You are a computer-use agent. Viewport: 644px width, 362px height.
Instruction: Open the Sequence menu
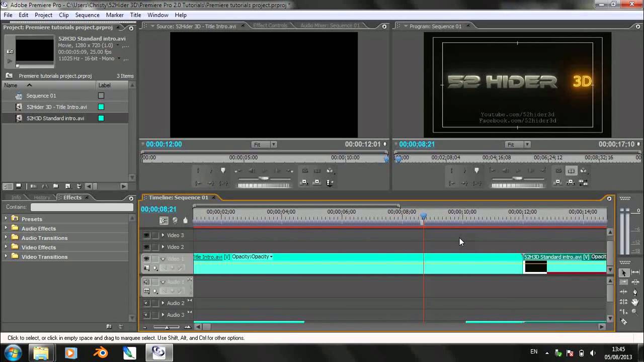coord(87,15)
